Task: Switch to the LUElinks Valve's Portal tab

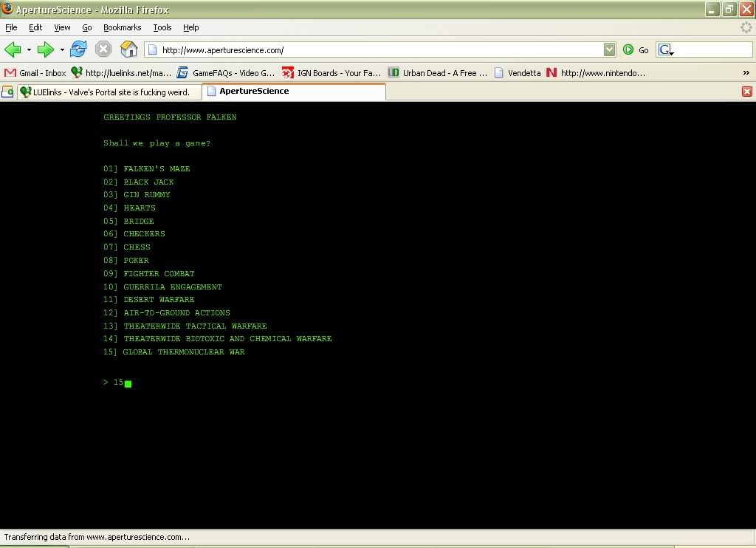Action: click(109, 92)
